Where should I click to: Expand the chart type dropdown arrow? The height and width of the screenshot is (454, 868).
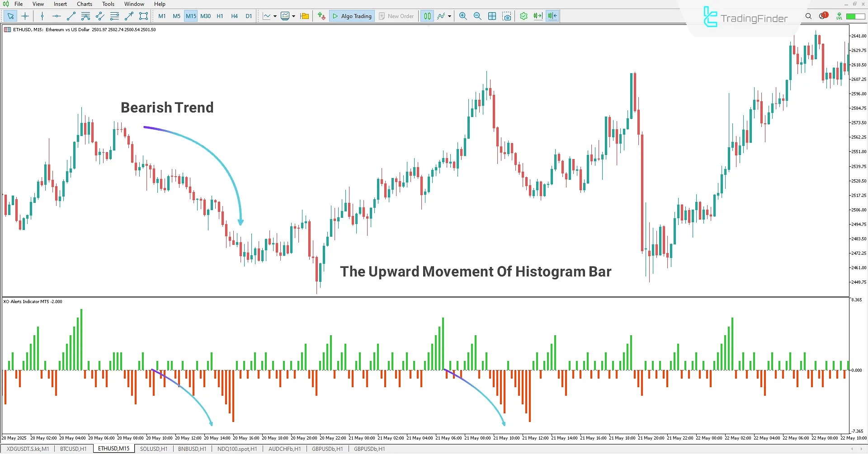274,16
